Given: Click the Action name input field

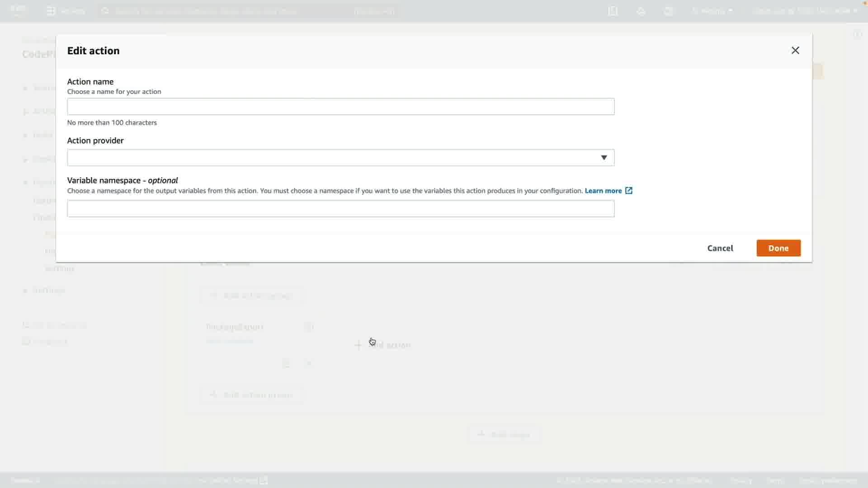Looking at the screenshot, I should tap(340, 107).
